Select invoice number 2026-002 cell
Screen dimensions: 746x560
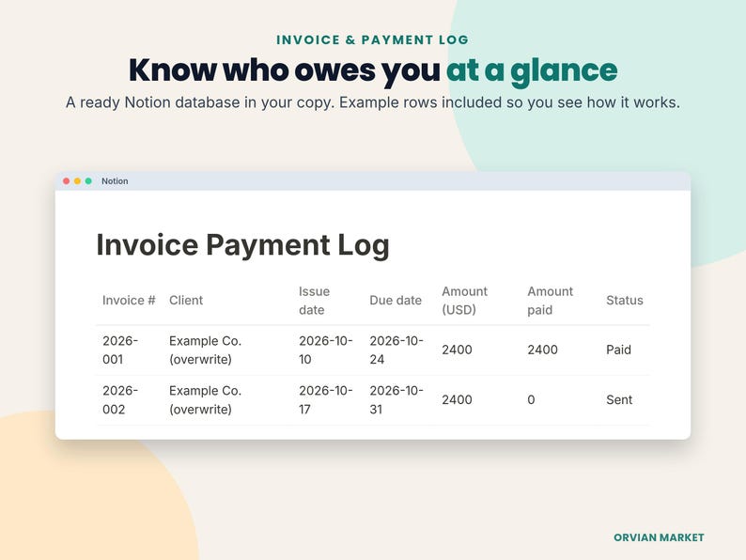coord(120,399)
